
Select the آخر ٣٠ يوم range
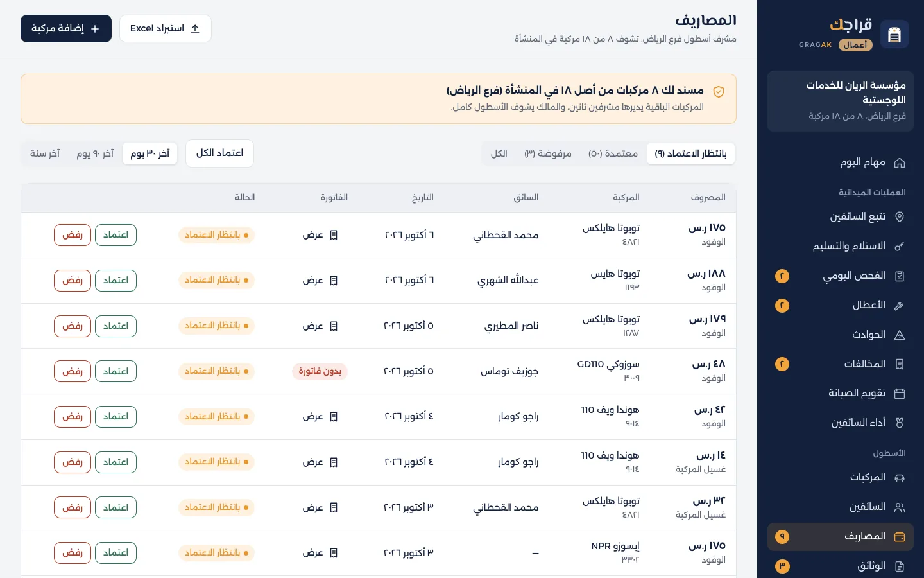(150, 153)
